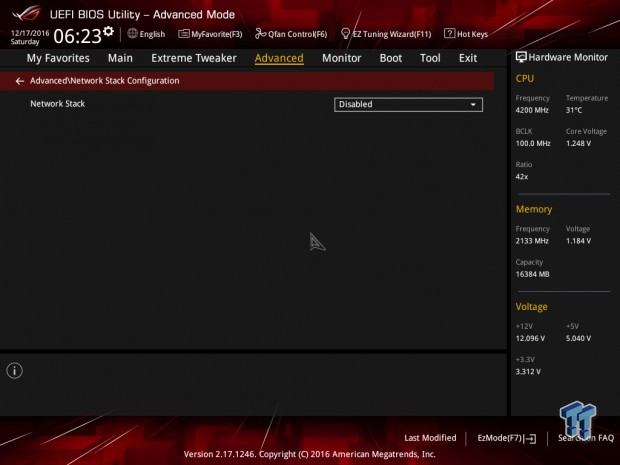
Task: Click the back arrow beside Advanced\Network Stack Configuration
Action: click(x=19, y=81)
